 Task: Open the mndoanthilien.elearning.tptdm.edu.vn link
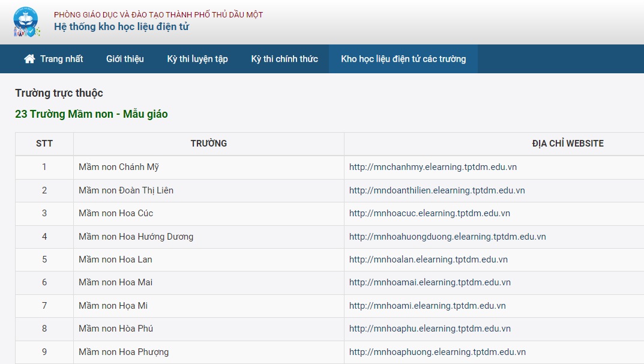coord(437,190)
